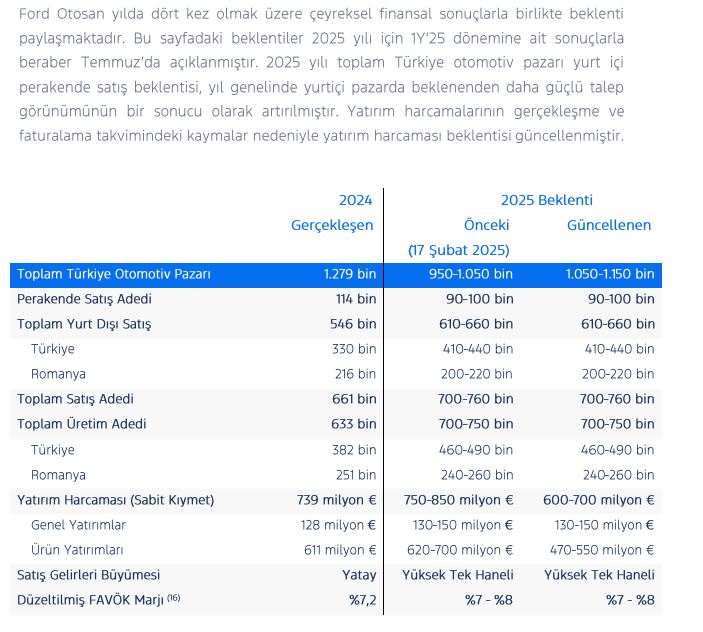Select the 'Genel Yatırımlar' row label
This screenshot has height=632, width=703.
[x=78, y=525]
